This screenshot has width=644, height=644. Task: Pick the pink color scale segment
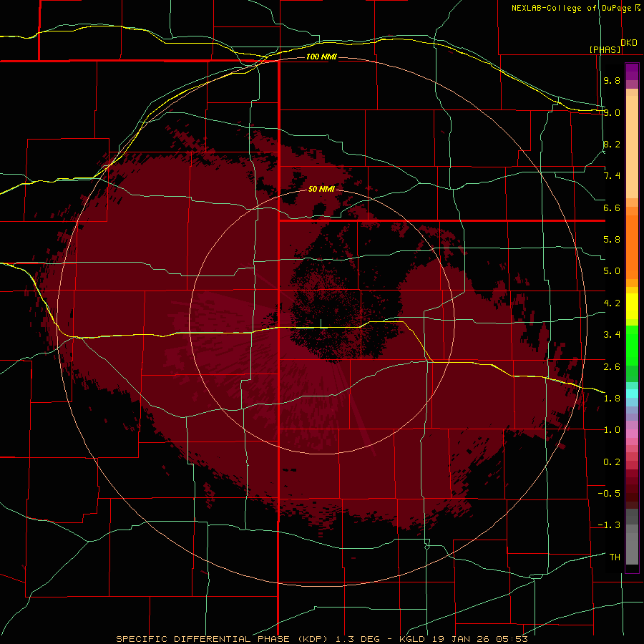click(632, 434)
